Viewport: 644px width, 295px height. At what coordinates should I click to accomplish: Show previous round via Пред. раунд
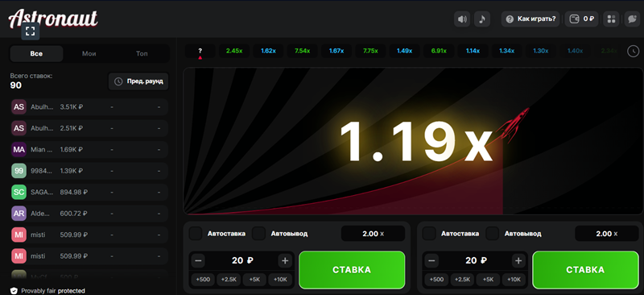138,81
